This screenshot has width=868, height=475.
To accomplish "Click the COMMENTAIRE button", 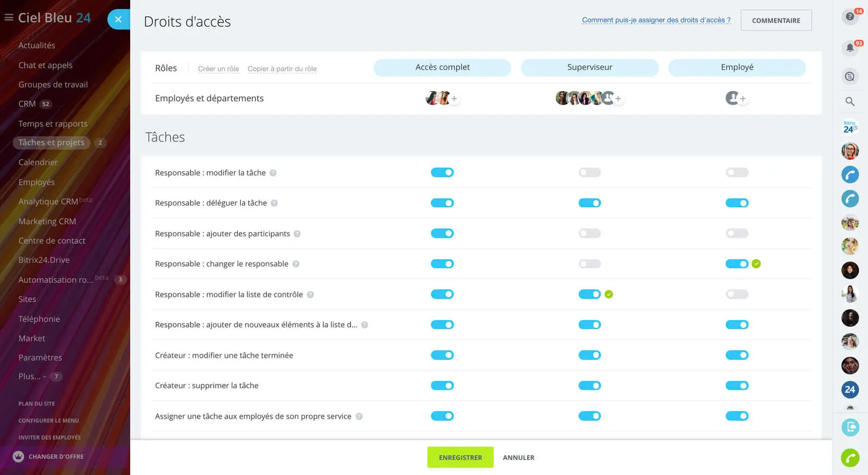I will [776, 21].
